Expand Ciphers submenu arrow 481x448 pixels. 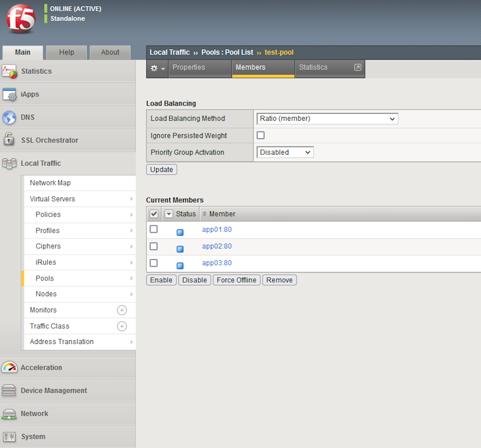(x=131, y=247)
